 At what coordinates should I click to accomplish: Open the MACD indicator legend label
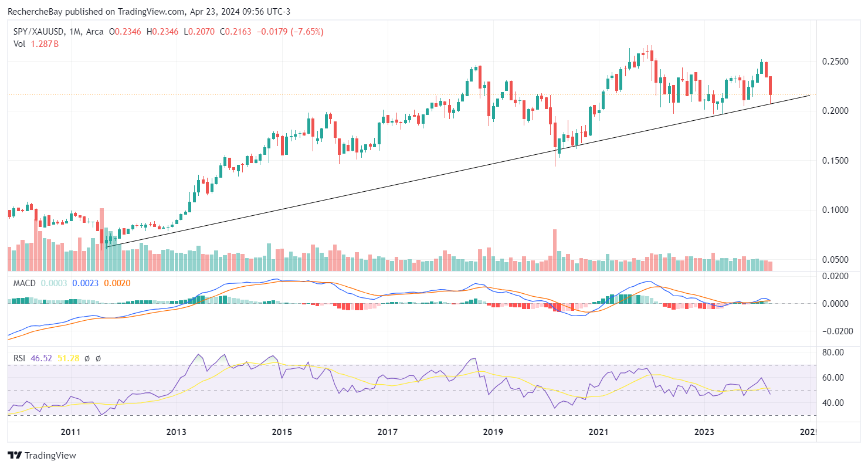point(25,283)
